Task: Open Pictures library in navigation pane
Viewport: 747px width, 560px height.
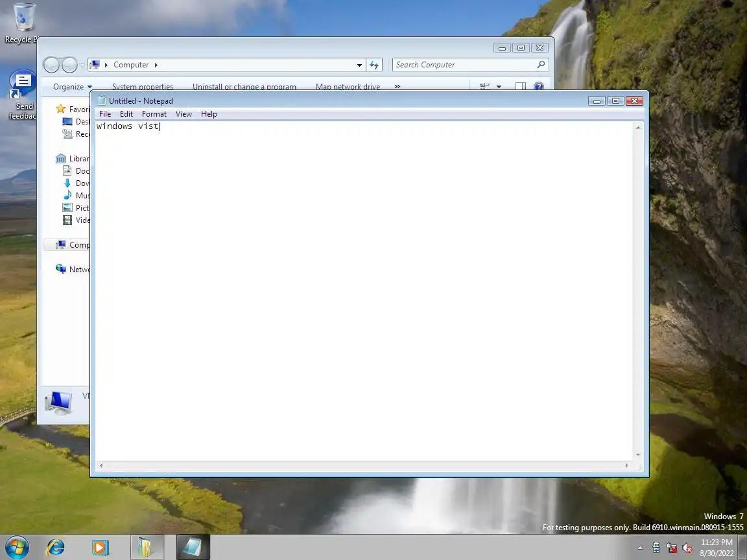Action: coord(76,207)
